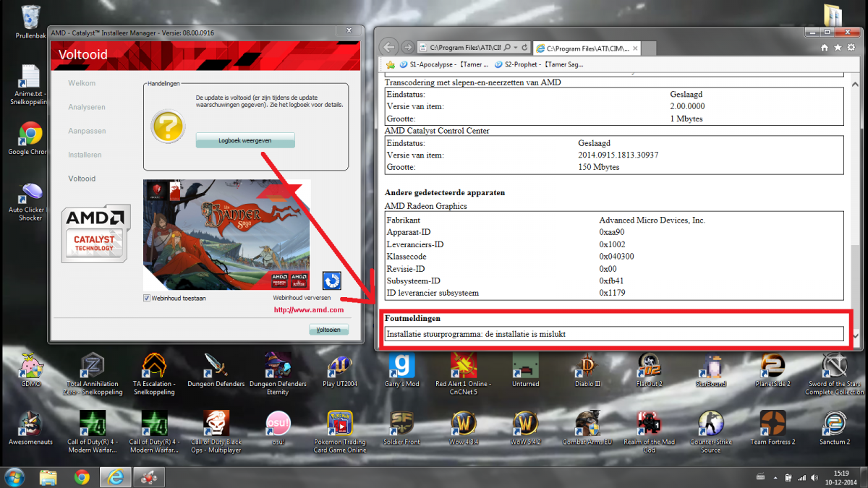This screenshot has height=488, width=868.
Task: Open the Windows Start menu
Action: coord(14,477)
